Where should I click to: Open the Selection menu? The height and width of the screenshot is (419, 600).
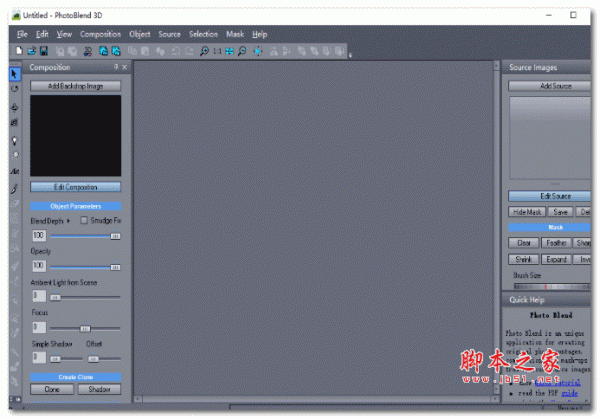pyautogui.click(x=203, y=34)
